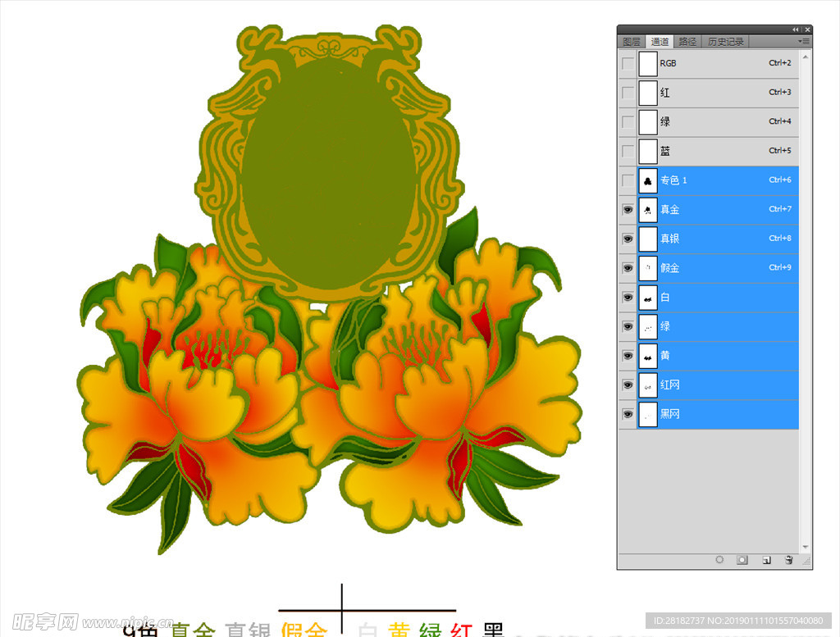This screenshot has width=840, height=637.
Task: Toggle visibility of 黑网 channel
Action: (628, 415)
